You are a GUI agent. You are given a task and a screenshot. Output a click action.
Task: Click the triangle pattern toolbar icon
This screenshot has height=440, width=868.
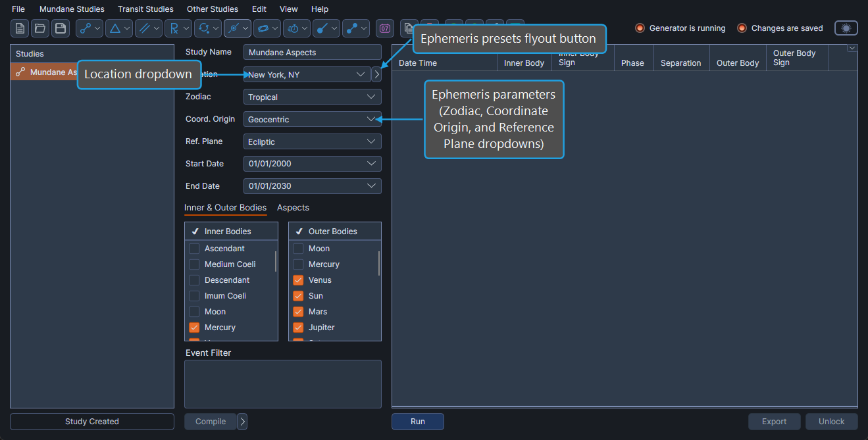[115, 28]
